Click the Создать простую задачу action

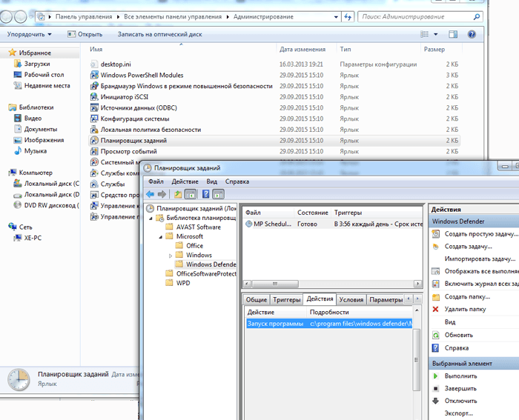(x=475, y=234)
